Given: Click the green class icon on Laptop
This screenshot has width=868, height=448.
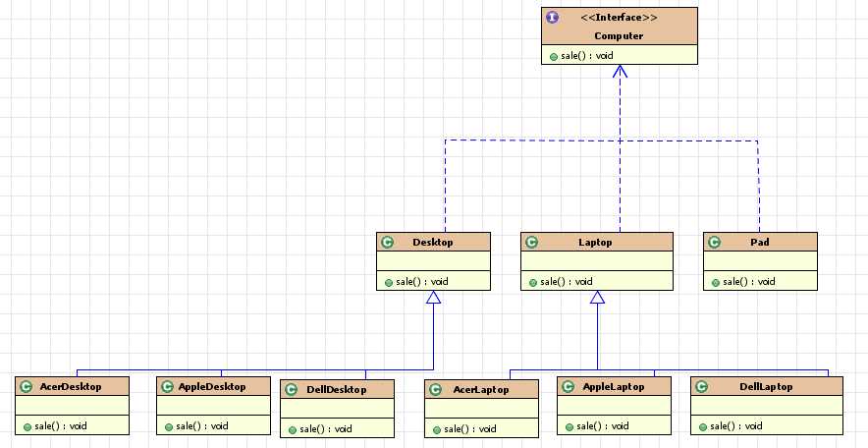Looking at the screenshot, I should [x=531, y=242].
